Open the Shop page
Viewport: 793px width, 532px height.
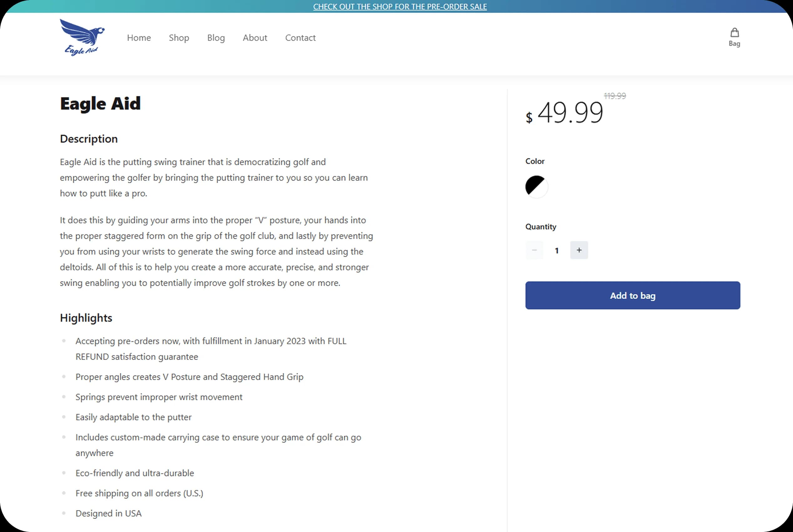point(179,38)
